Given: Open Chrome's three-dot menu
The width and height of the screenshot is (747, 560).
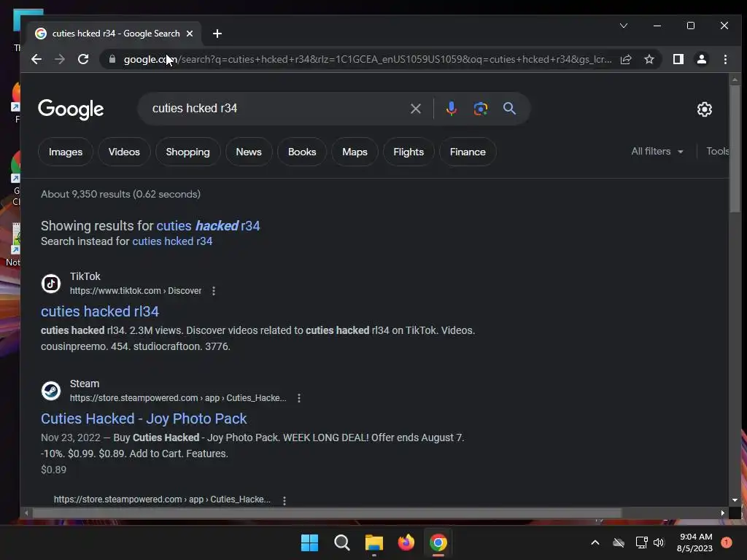Looking at the screenshot, I should [x=725, y=59].
